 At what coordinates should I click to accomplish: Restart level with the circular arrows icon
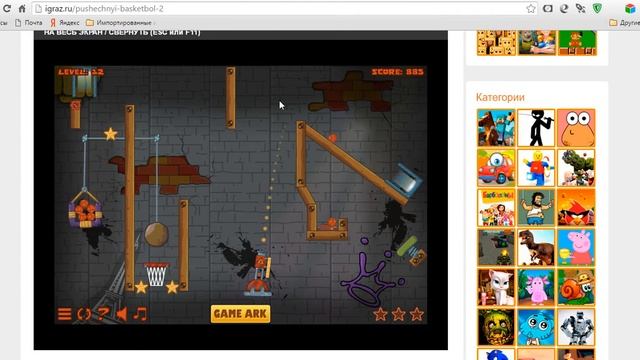[x=84, y=314]
